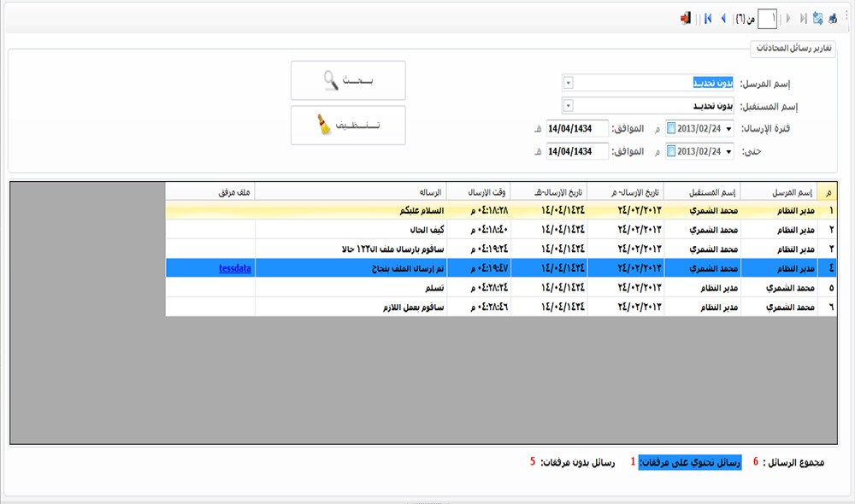The height and width of the screenshot is (504, 855).
Task: Click the blue single-arrow page navigation icon
Action: [x=724, y=18]
